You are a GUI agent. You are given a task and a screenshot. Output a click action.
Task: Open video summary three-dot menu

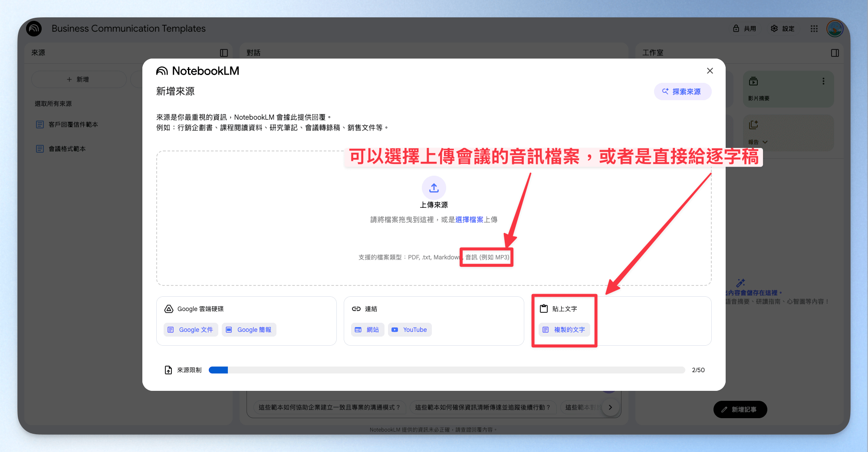(823, 81)
